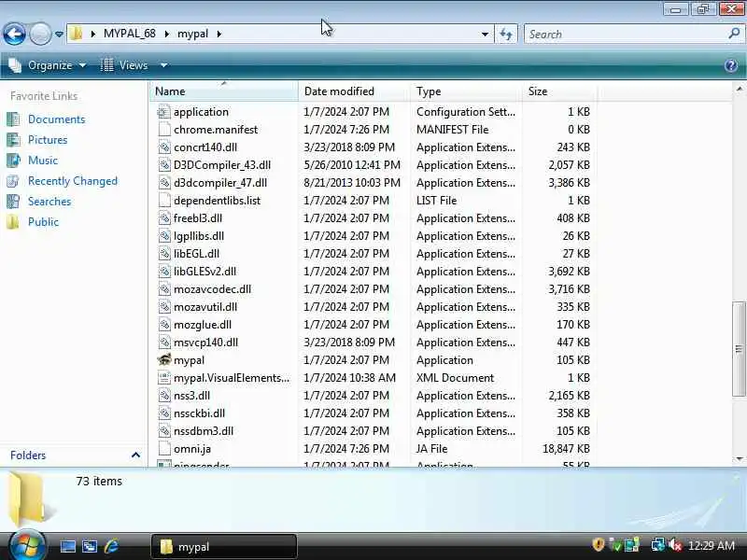This screenshot has width=747, height=560.
Task: Open Music favorite link
Action: coord(43,160)
